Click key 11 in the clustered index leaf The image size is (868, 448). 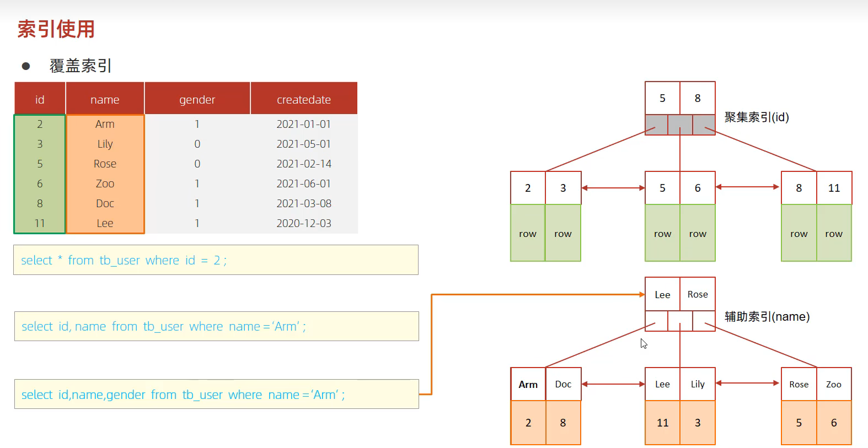coord(834,188)
